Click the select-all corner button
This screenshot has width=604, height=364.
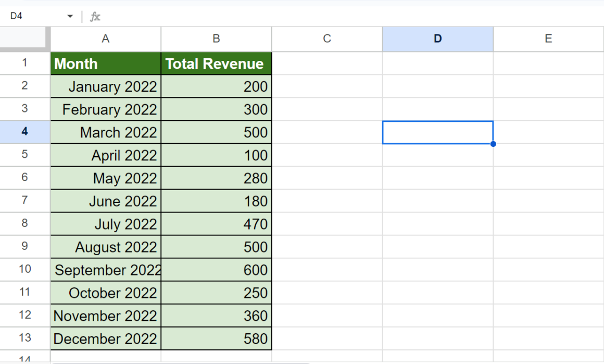(x=23, y=39)
